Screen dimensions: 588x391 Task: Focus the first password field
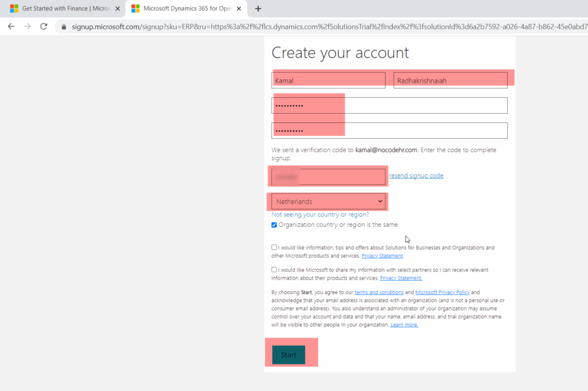pyautogui.click(x=389, y=105)
